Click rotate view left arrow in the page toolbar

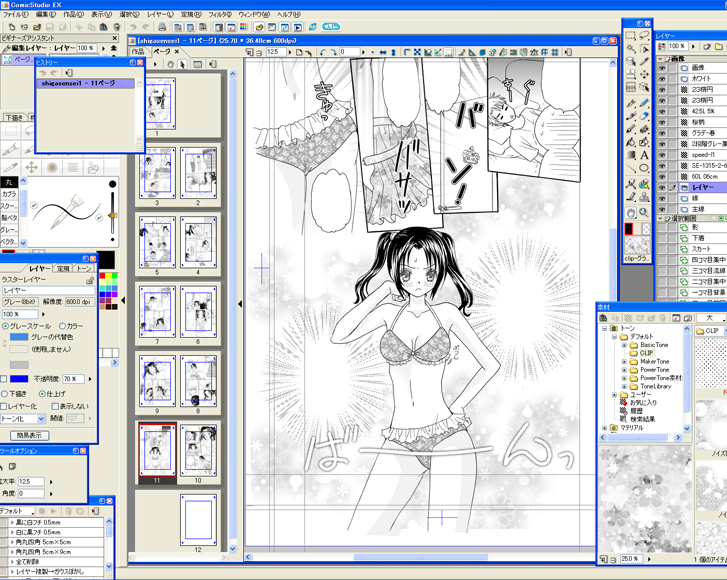[x=323, y=52]
